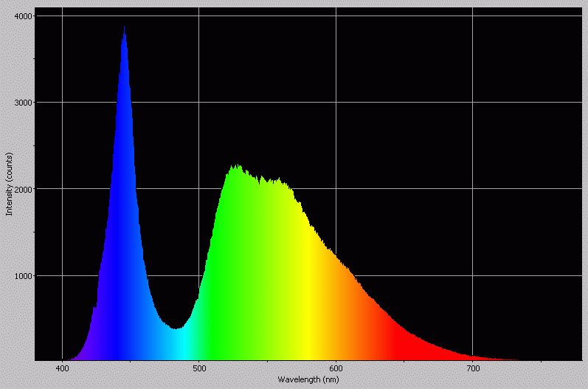Click the Wavelength (nm) axis title
Viewport: 588px width, 389px height.
click(308, 379)
